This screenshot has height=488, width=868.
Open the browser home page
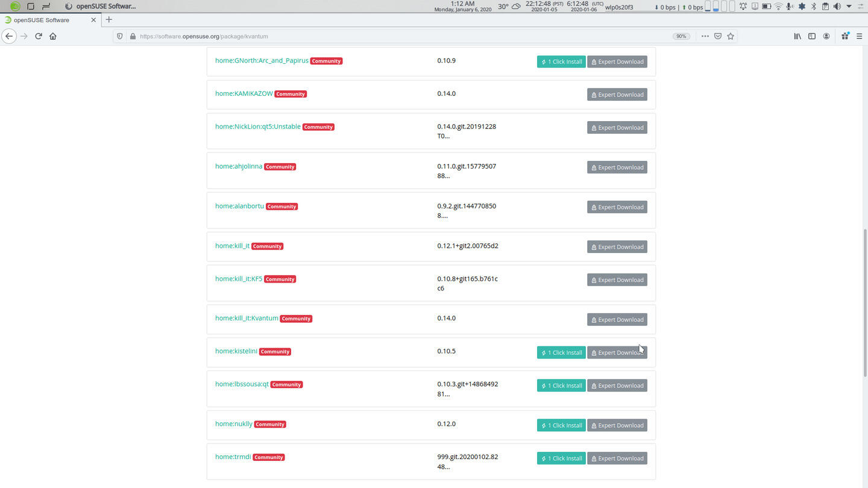[53, 36]
